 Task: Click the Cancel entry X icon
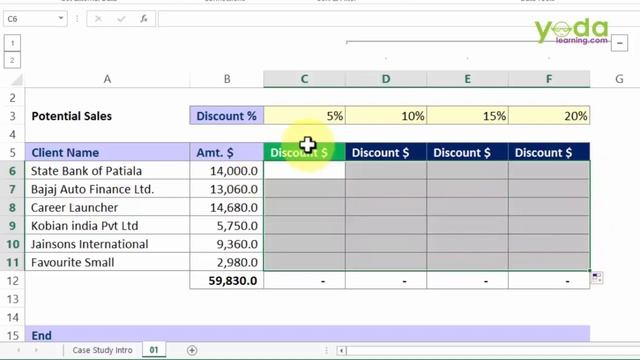click(x=98, y=19)
